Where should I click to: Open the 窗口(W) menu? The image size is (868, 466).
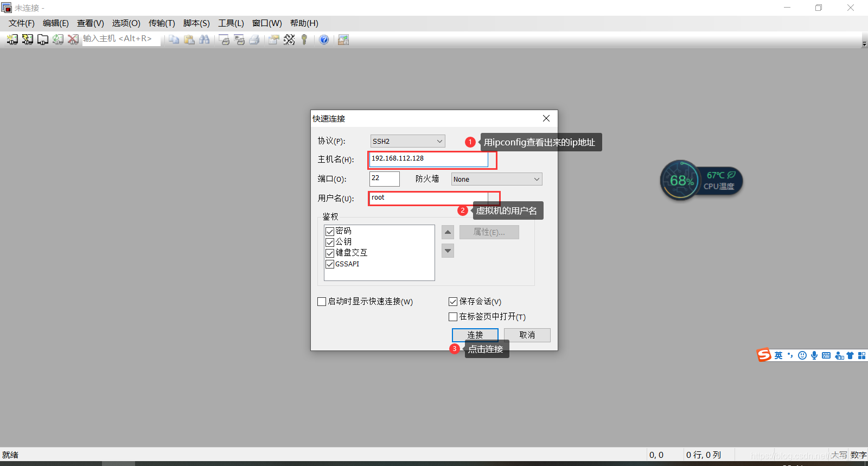(267, 23)
